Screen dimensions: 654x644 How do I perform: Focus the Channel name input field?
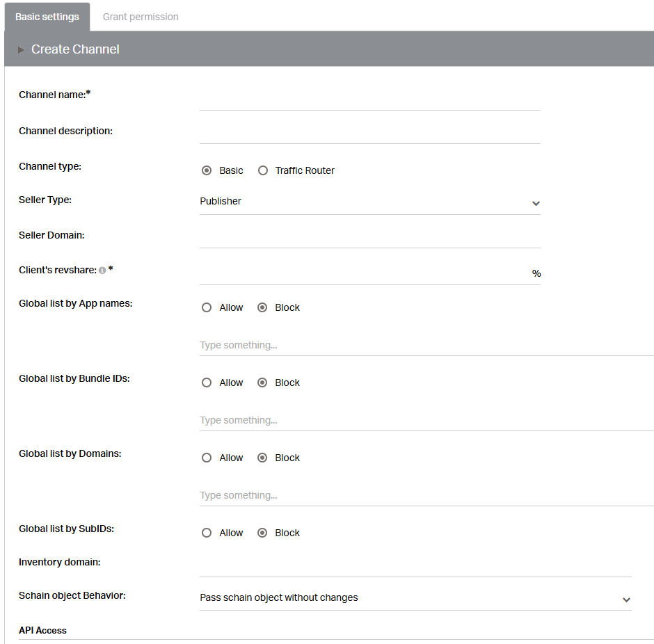click(x=370, y=99)
